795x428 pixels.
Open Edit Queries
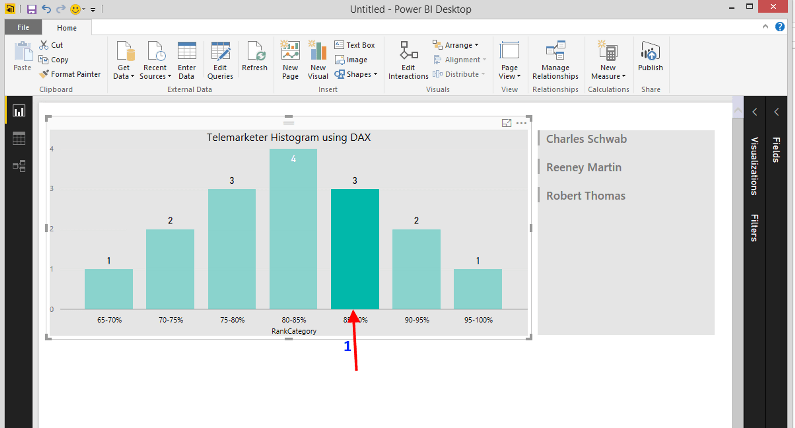[220, 52]
